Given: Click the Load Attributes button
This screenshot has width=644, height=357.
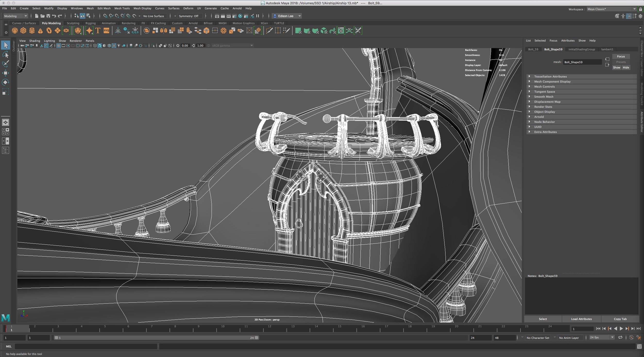Looking at the screenshot, I should coord(581,319).
